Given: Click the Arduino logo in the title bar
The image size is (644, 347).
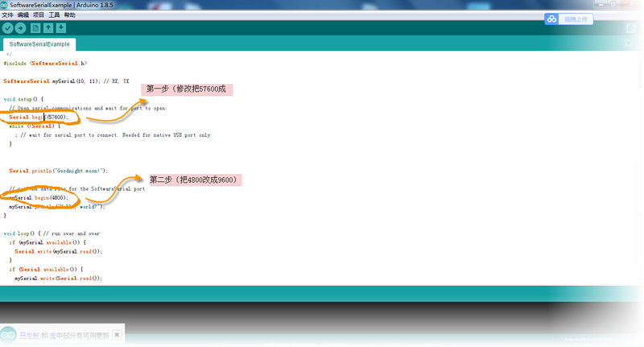Looking at the screenshot, I should pyautogui.click(x=4, y=5).
